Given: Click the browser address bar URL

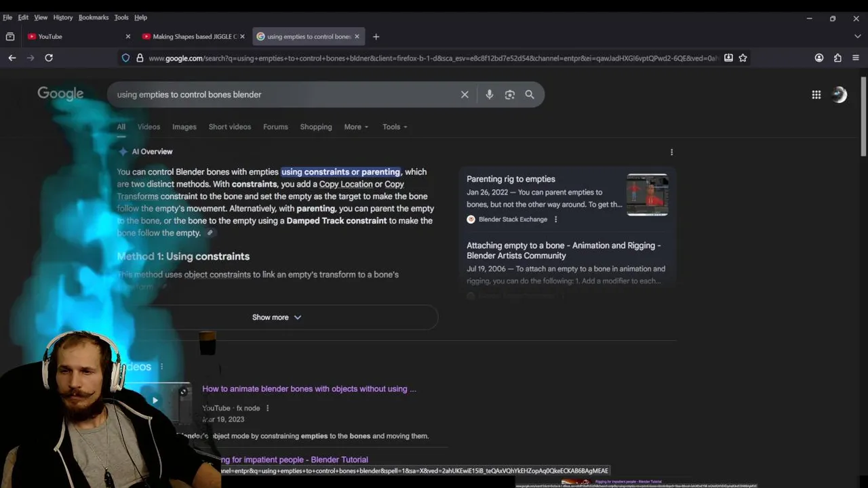Looking at the screenshot, I should pyautogui.click(x=434, y=58).
